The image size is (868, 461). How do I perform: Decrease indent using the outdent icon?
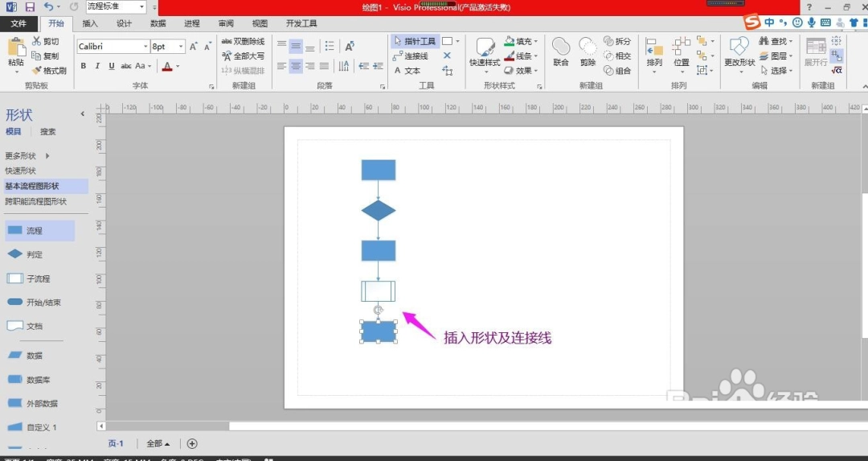(x=364, y=66)
